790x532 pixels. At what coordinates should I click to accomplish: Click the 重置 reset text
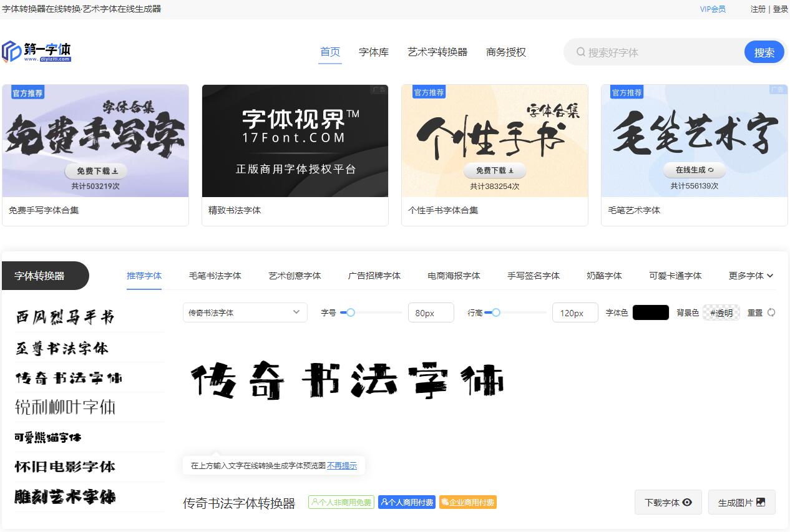click(755, 312)
